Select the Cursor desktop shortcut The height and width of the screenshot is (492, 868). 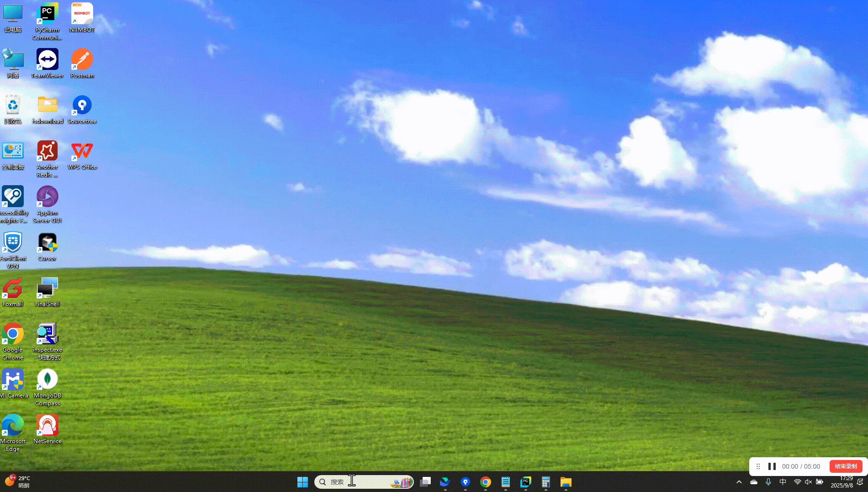(47, 247)
